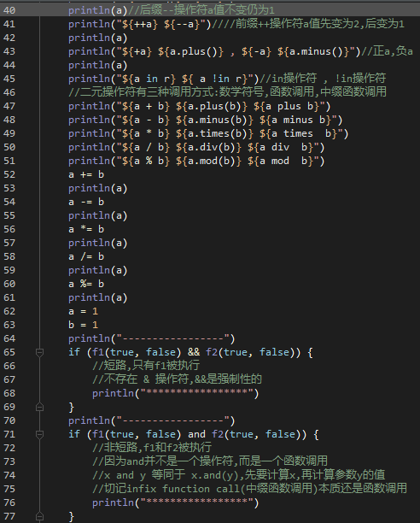This screenshot has height=523, width=420.
Task: Click 'a times b' infix expression
Action: click(301, 133)
